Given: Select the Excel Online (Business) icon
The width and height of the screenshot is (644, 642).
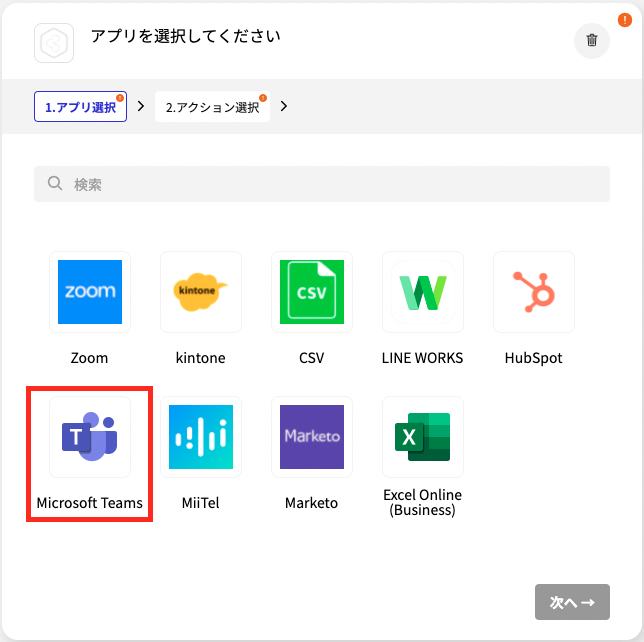Looking at the screenshot, I should [423, 437].
